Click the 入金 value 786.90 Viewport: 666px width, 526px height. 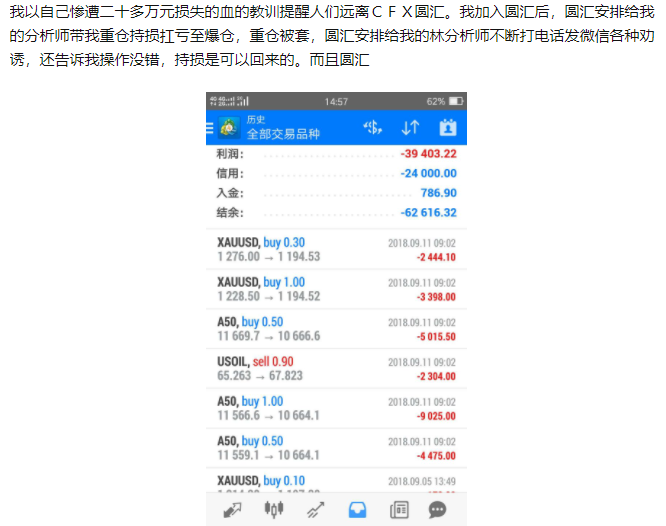point(439,193)
